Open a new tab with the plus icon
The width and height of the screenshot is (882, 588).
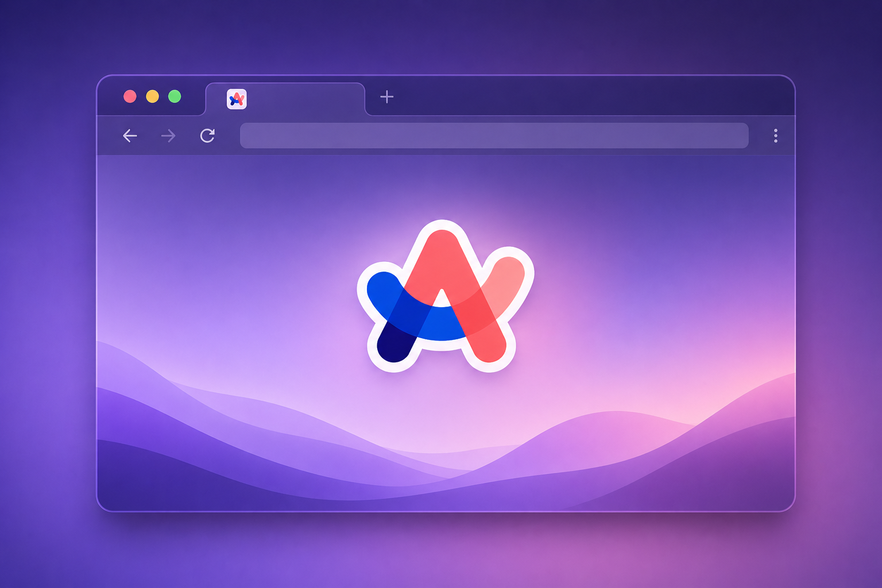[387, 97]
